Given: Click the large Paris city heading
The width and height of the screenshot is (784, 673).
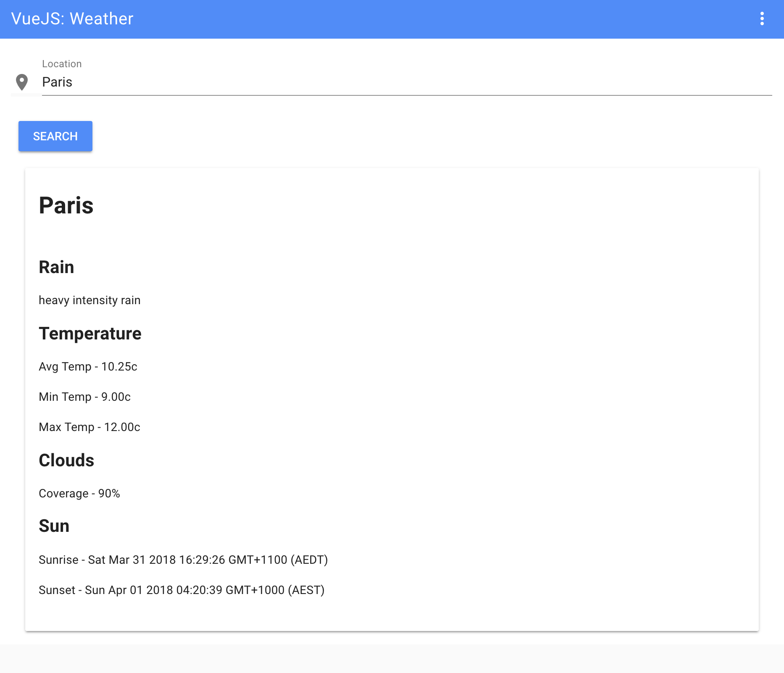Looking at the screenshot, I should 66,205.
